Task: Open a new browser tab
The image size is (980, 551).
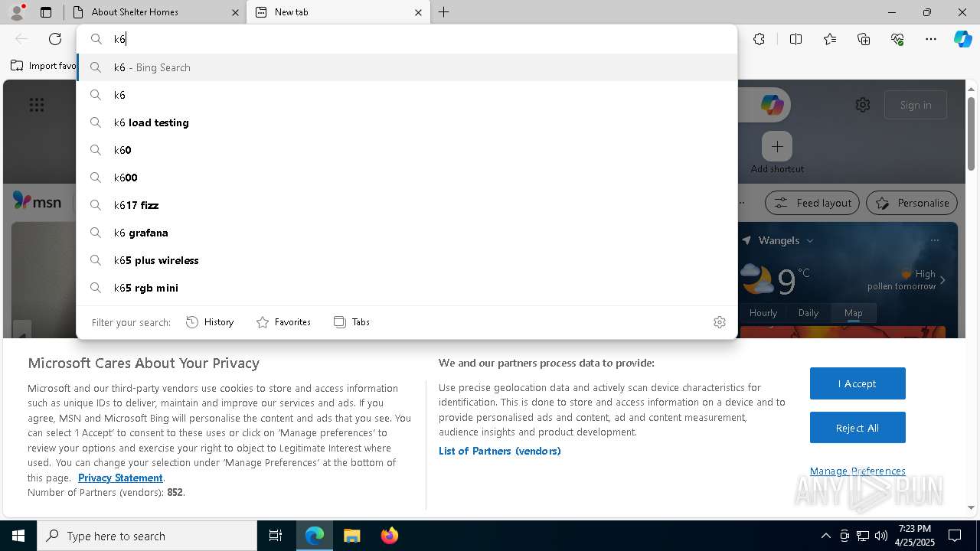Action: tap(444, 12)
